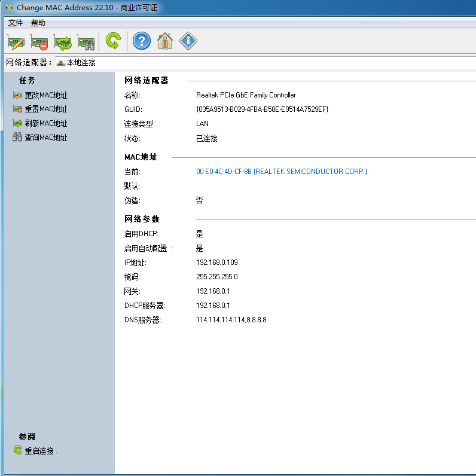Open Help via the blue question mark icon
Screen dimensions: 476x476
tap(142, 41)
